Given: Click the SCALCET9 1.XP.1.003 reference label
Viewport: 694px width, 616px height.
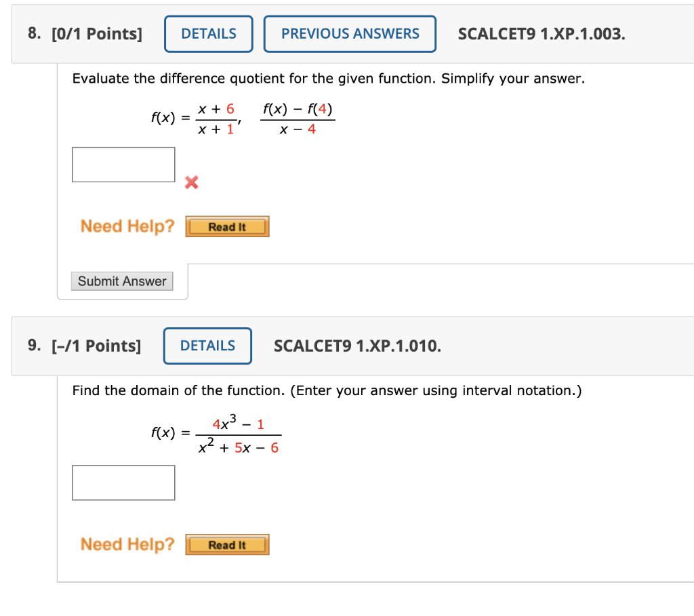Looking at the screenshot, I should click(542, 33).
